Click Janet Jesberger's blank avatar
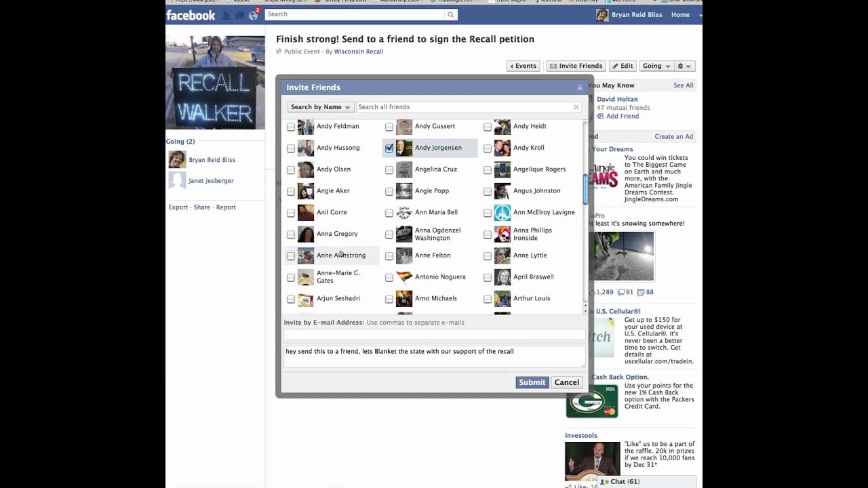The image size is (868, 488). point(177,180)
